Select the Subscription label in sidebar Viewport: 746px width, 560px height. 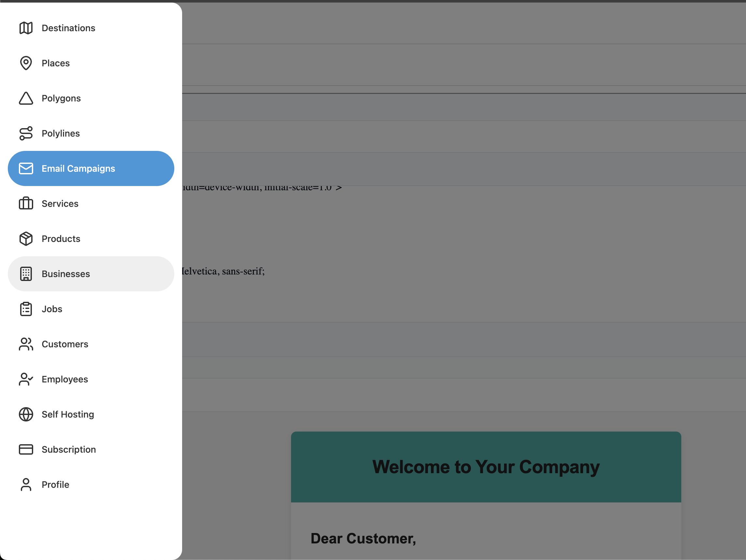69,449
